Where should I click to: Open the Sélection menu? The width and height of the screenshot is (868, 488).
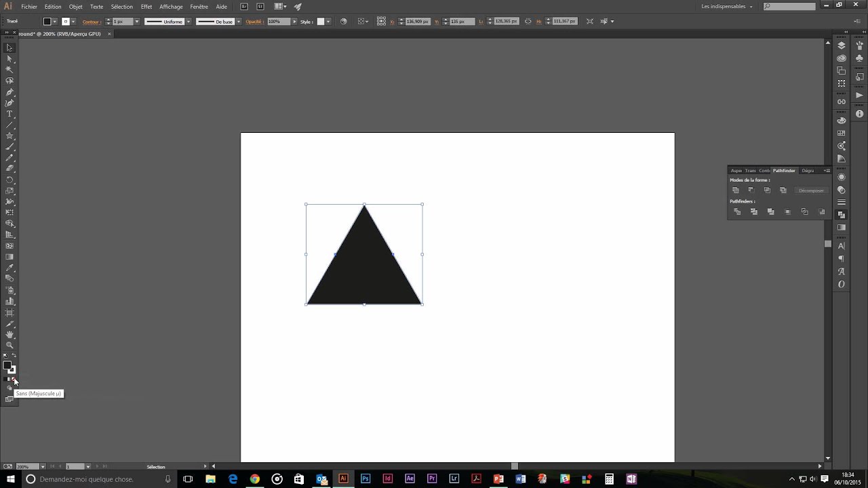point(122,6)
